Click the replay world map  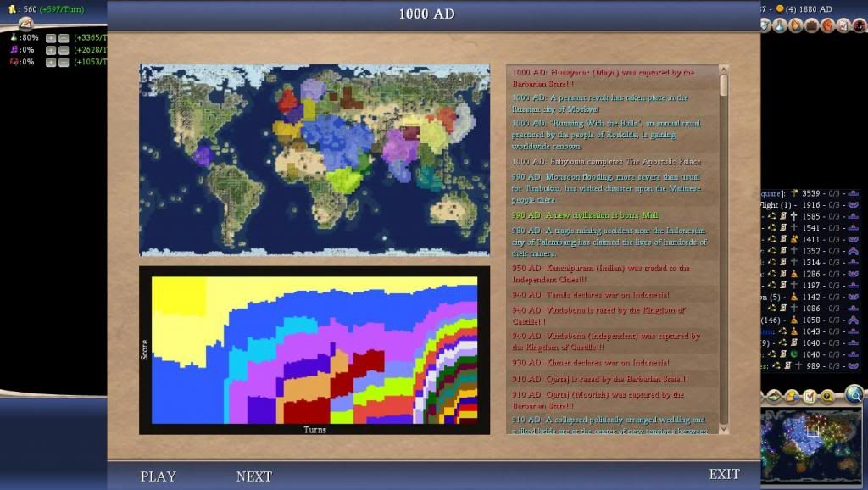pos(314,160)
